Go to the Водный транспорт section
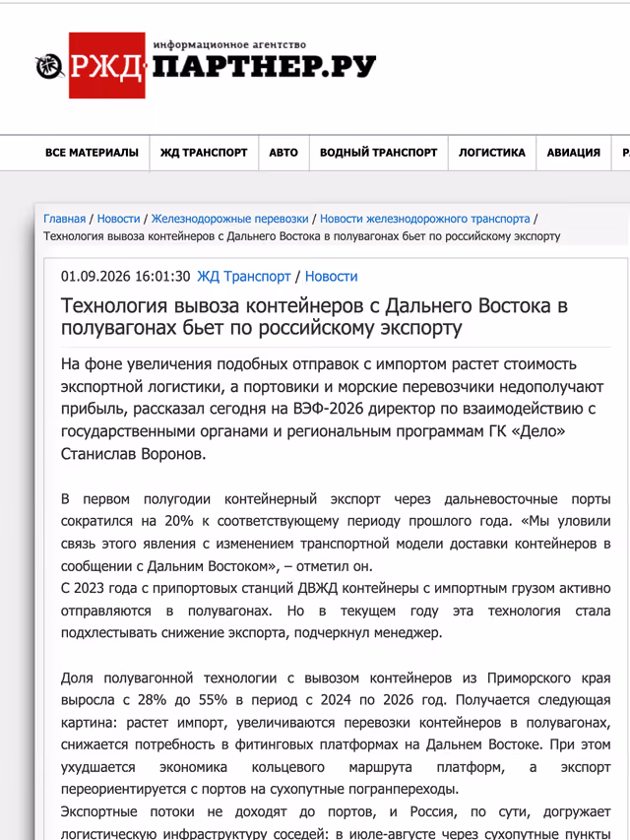 click(378, 153)
